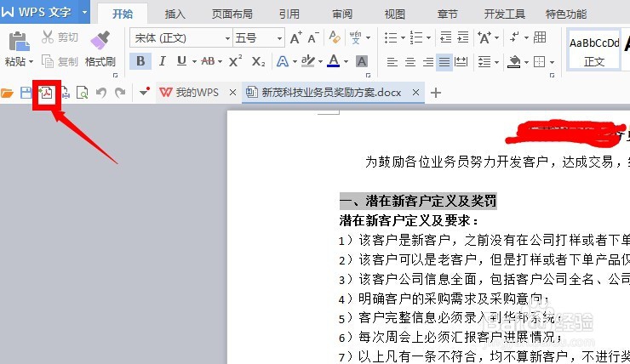Image resolution: width=630 pixels, height=364 pixels.
Task: Click the 粘贴 paste icon
Action: (18, 42)
